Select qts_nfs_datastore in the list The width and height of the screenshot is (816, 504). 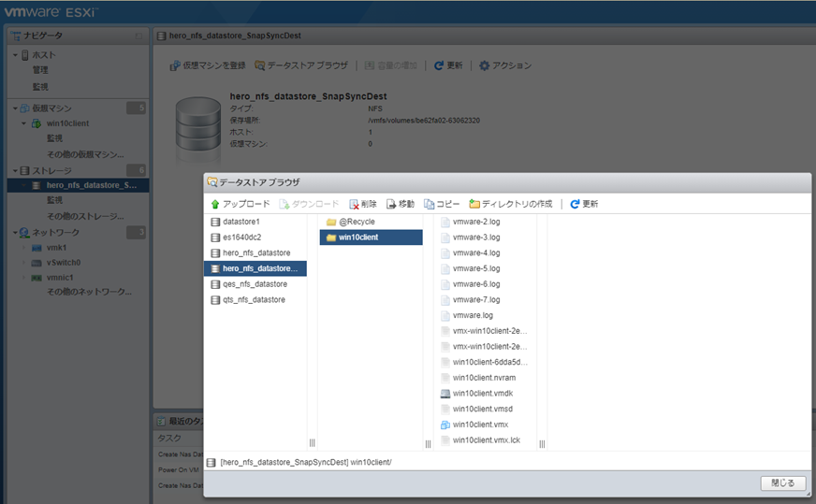pos(254,299)
